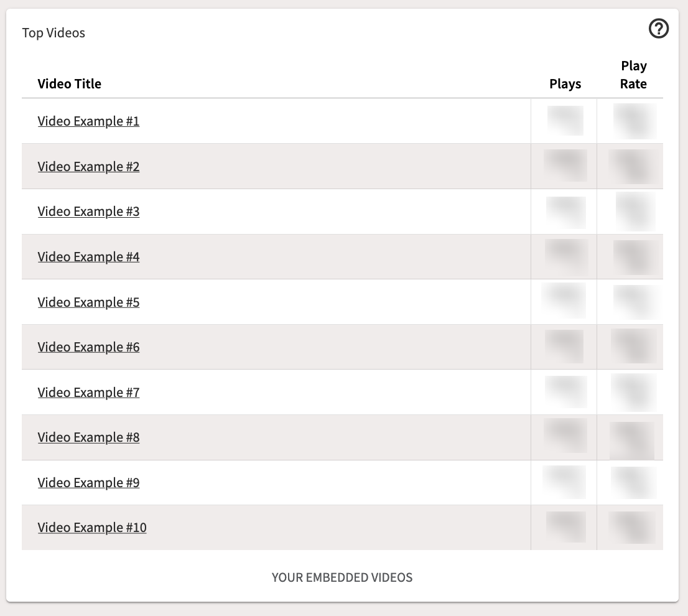Open Video Example #9 link
Image resolution: width=688 pixels, height=616 pixels.
pyautogui.click(x=88, y=483)
